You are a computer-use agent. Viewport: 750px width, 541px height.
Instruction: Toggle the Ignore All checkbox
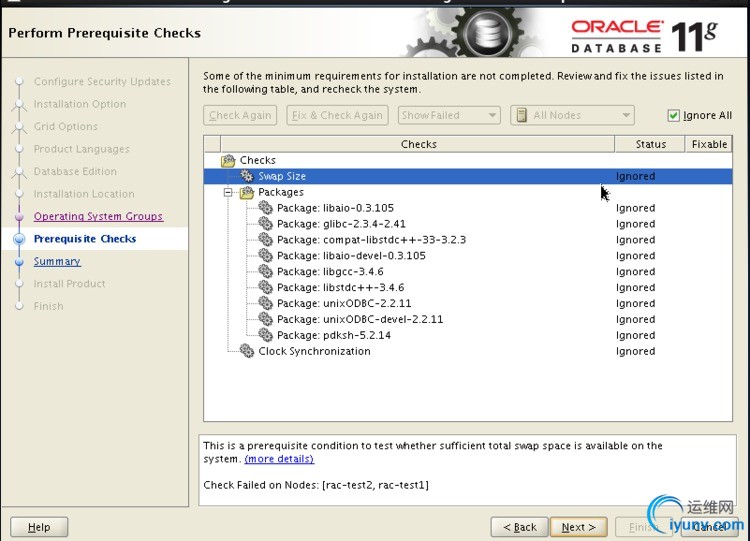(673, 115)
